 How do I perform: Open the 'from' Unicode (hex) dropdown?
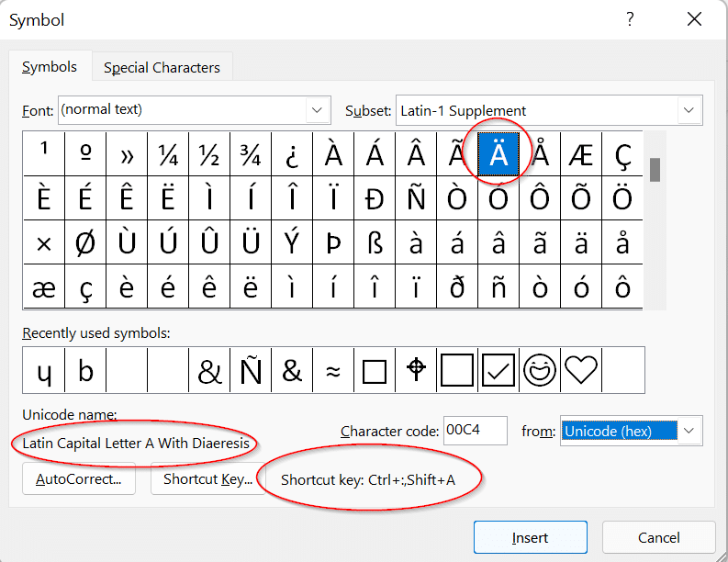690,430
